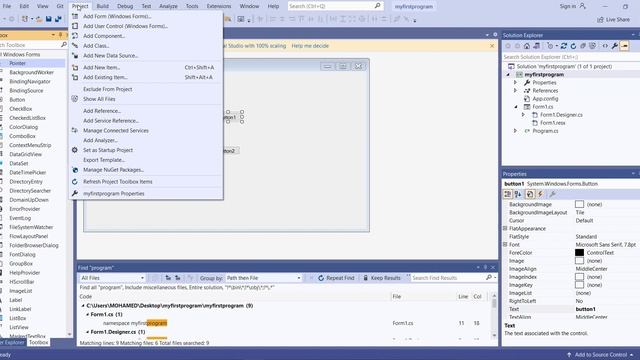Choose Add Class from Project menu
This screenshot has width=640, height=360.
click(x=147, y=46)
